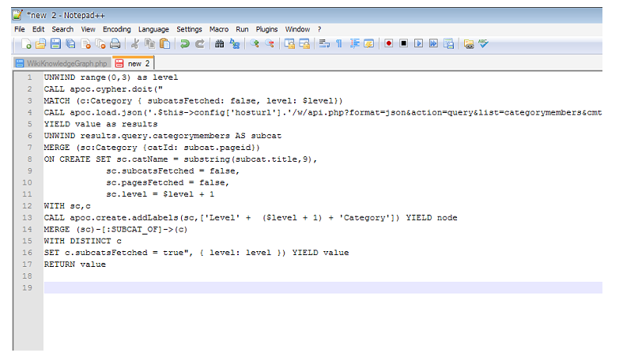Viewport: 623px width, 364px height.
Task: Toggle the Indent Guide toolbar button
Action: pyautogui.click(x=355, y=44)
